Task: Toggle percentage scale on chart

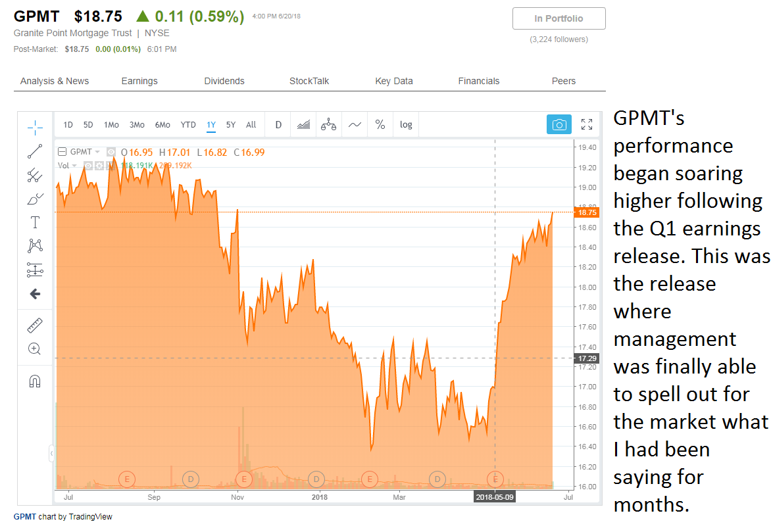Action: tap(380, 125)
